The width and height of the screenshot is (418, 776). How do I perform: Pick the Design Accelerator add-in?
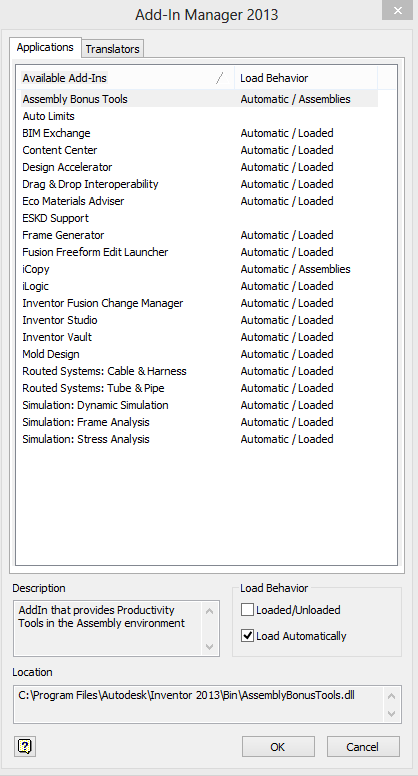(198, 167)
